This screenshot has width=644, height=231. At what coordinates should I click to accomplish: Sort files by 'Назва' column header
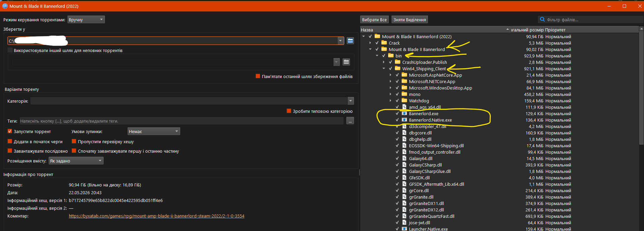pos(435,30)
